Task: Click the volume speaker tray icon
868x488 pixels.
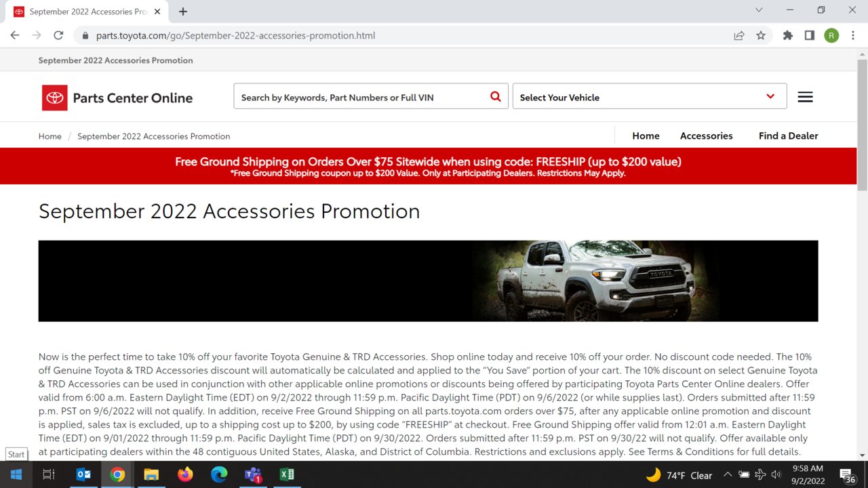Action: 776,475
